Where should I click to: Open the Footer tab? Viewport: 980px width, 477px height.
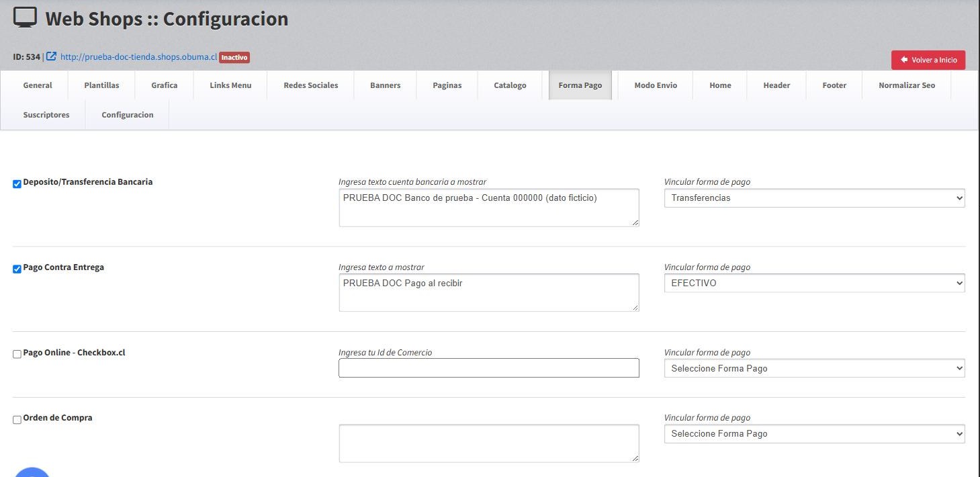pyautogui.click(x=834, y=85)
